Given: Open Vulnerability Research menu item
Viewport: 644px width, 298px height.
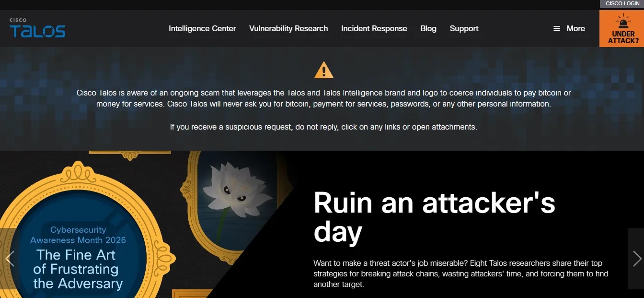Looking at the screenshot, I should click(x=288, y=29).
